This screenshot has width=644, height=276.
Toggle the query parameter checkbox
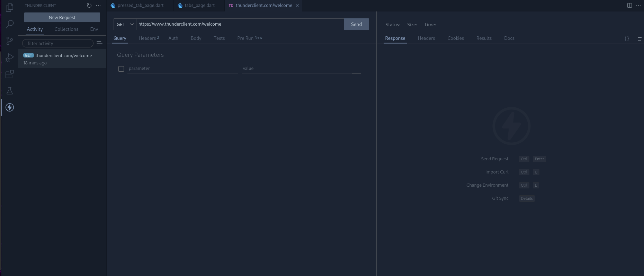click(121, 69)
